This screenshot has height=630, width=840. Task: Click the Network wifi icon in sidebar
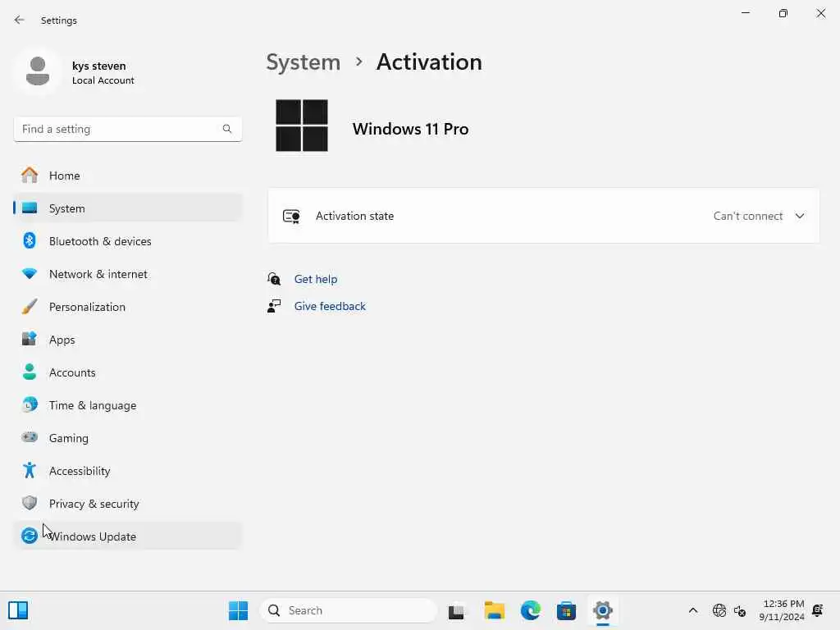[30, 274]
